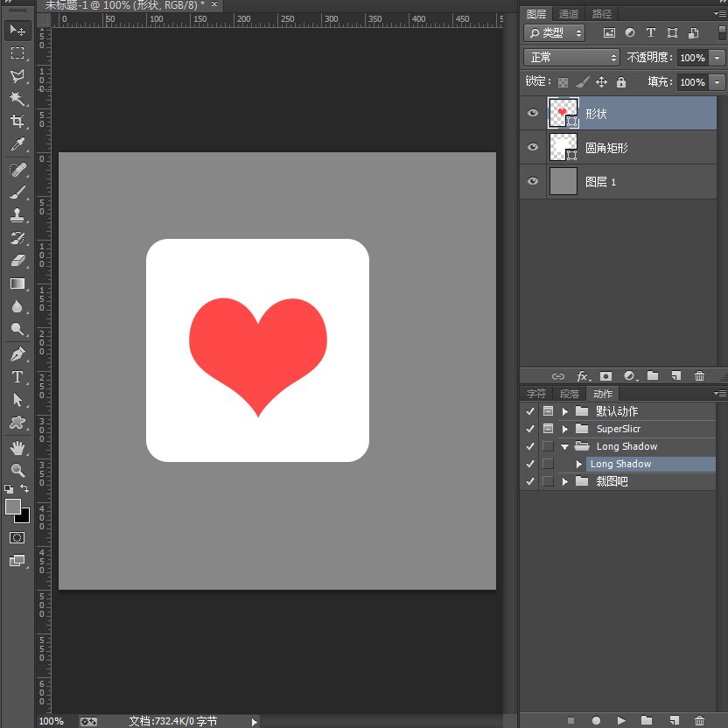Image resolution: width=728 pixels, height=728 pixels.
Task: Select the Eyedropper tool
Action: pyautogui.click(x=17, y=144)
